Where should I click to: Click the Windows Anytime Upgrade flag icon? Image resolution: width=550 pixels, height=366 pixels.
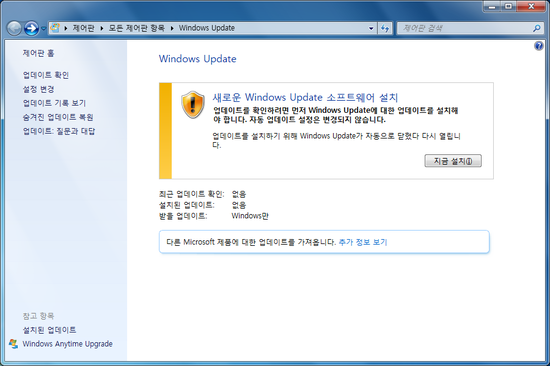coord(13,344)
